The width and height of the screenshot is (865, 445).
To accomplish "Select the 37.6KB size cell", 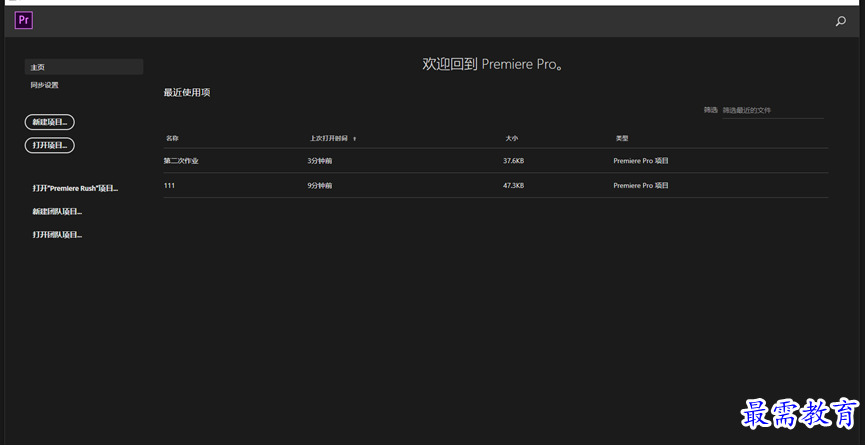I will pos(514,161).
